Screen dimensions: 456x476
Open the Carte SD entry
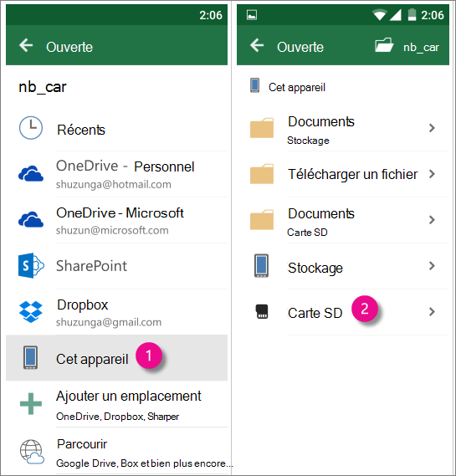point(343,312)
